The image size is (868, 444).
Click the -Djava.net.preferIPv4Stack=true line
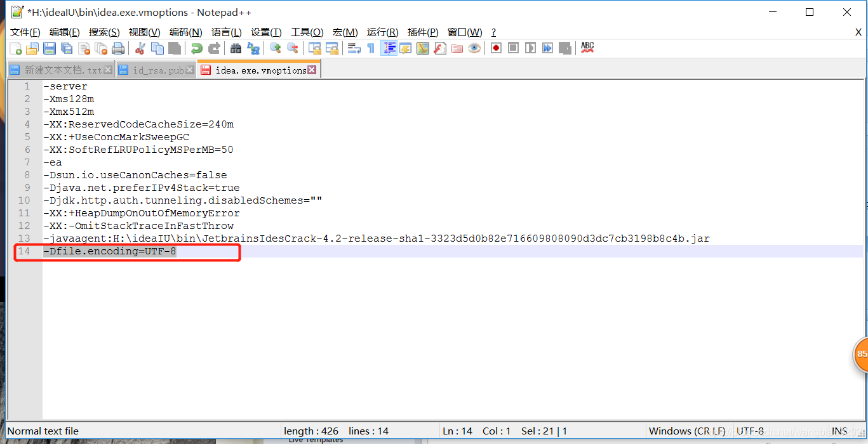142,188
